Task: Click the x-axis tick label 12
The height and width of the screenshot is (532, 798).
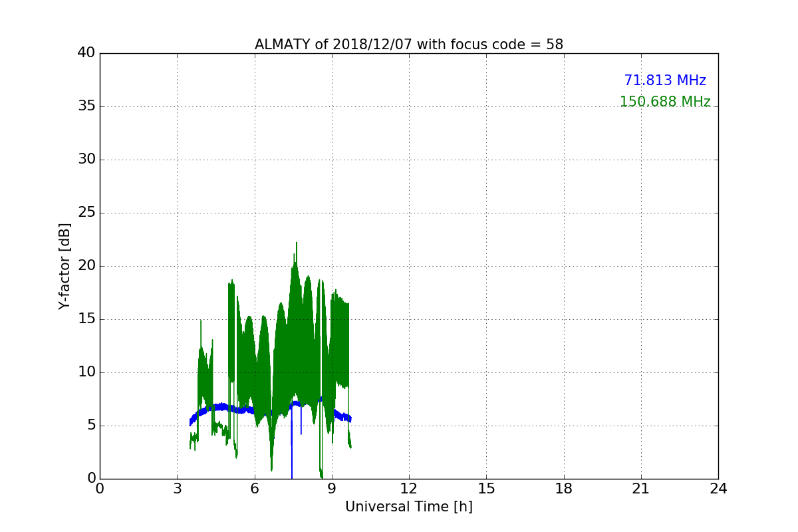Action: (x=409, y=489)
